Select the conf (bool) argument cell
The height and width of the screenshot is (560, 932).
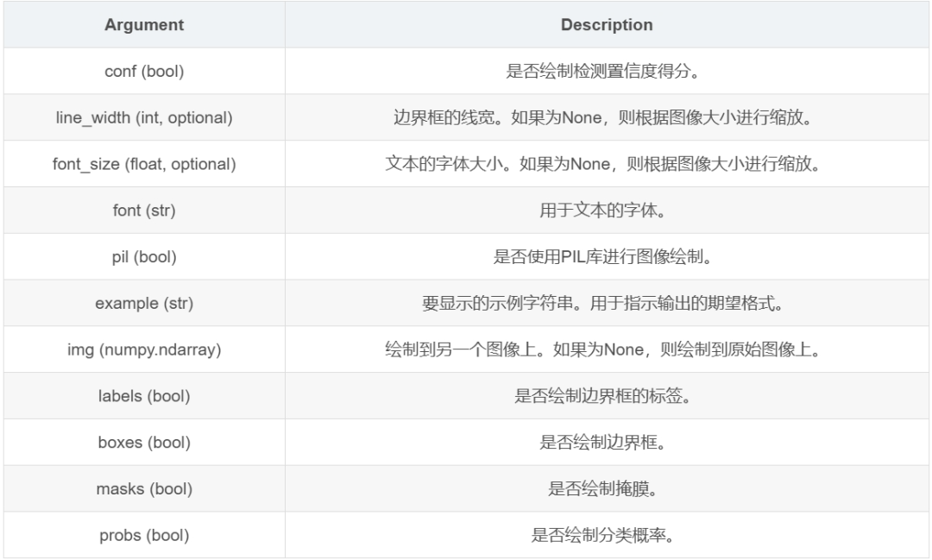click(144, 72)
